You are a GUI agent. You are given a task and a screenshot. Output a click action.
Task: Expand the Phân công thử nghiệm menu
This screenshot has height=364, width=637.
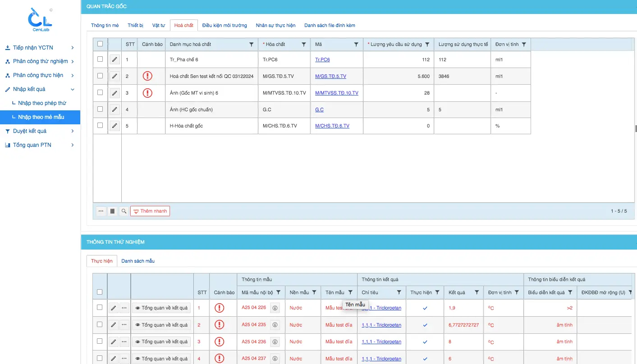click(x=40, y=61)
